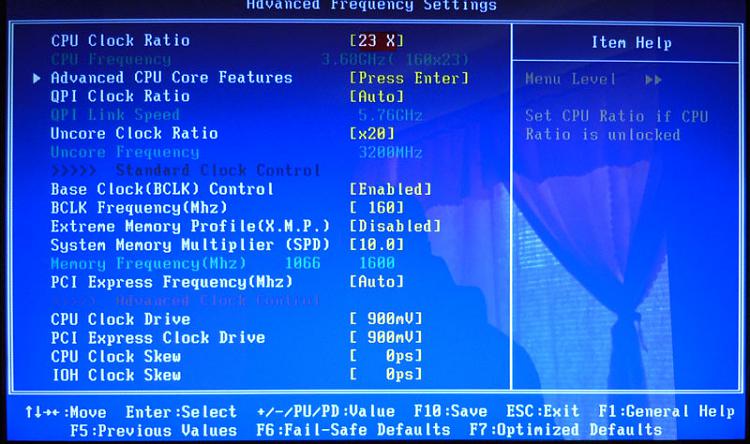Click the F7:Optimized Defaults hint
750x444 pixels.
click(566, 430)
